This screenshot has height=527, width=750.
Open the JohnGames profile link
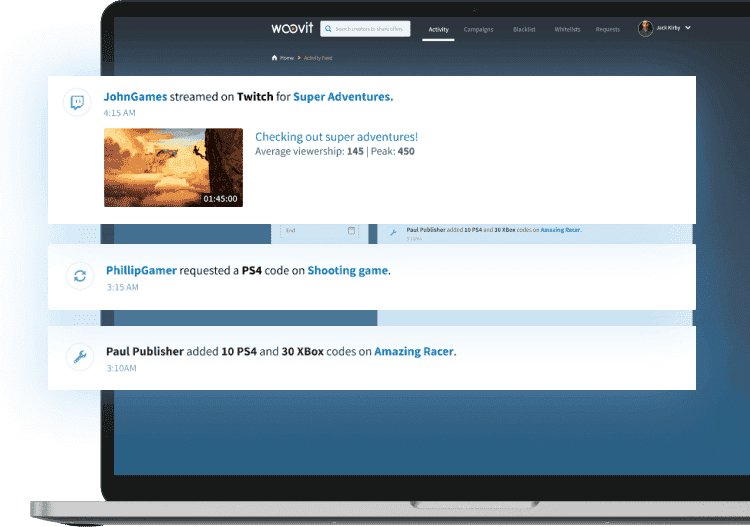pyautogui.click(x=135, y=97)
